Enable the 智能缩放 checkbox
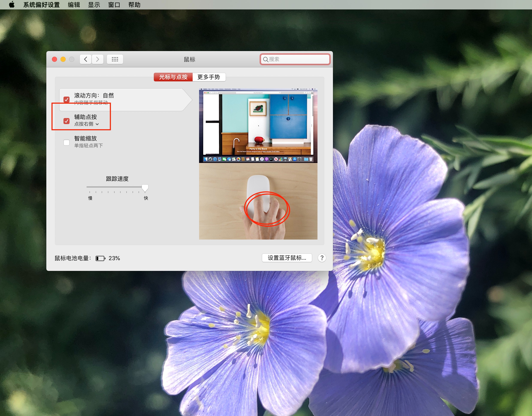 pos(66,142)
